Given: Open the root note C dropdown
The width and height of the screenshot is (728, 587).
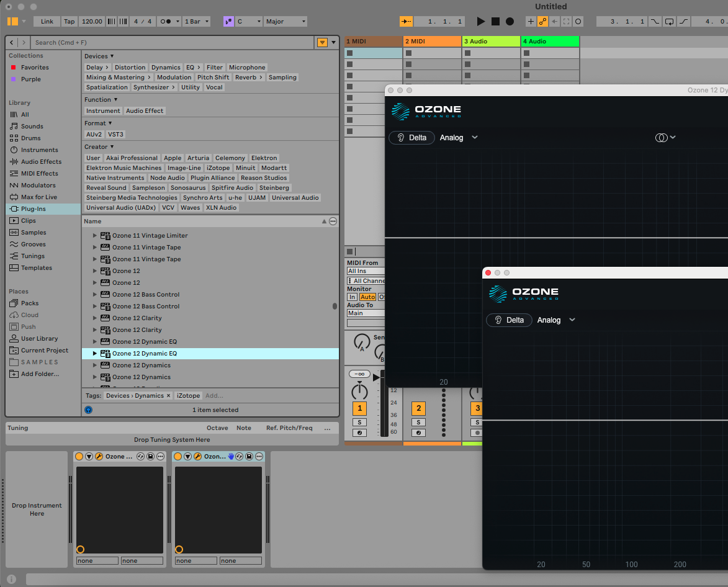Looking at the screenshot, I should 248,21.
